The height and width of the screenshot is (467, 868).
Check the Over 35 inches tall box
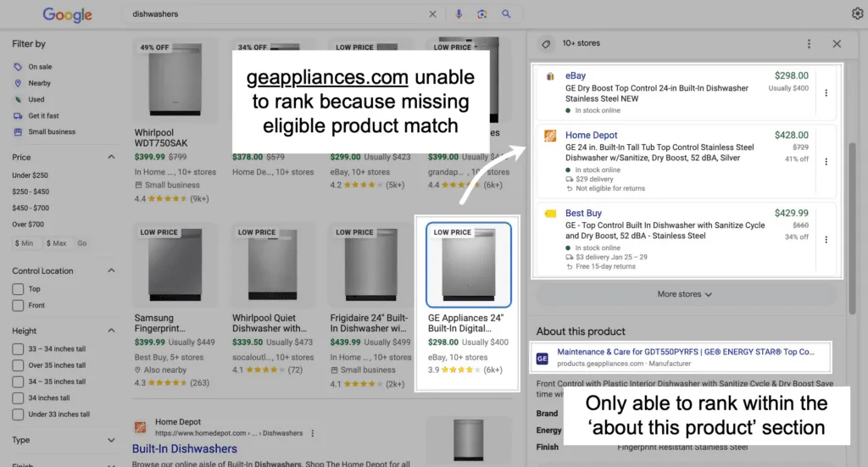point(18,365)
